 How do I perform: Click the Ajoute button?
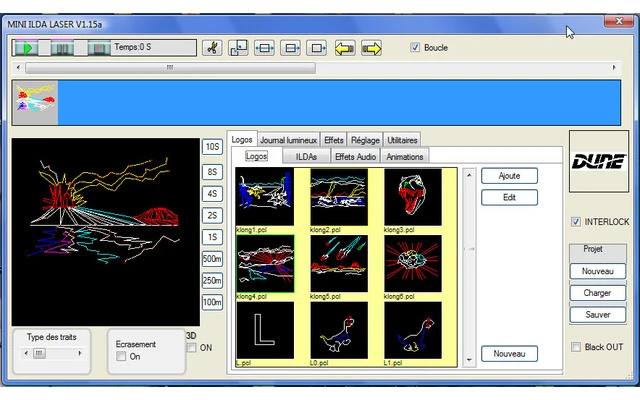click(x=509, y=176)
